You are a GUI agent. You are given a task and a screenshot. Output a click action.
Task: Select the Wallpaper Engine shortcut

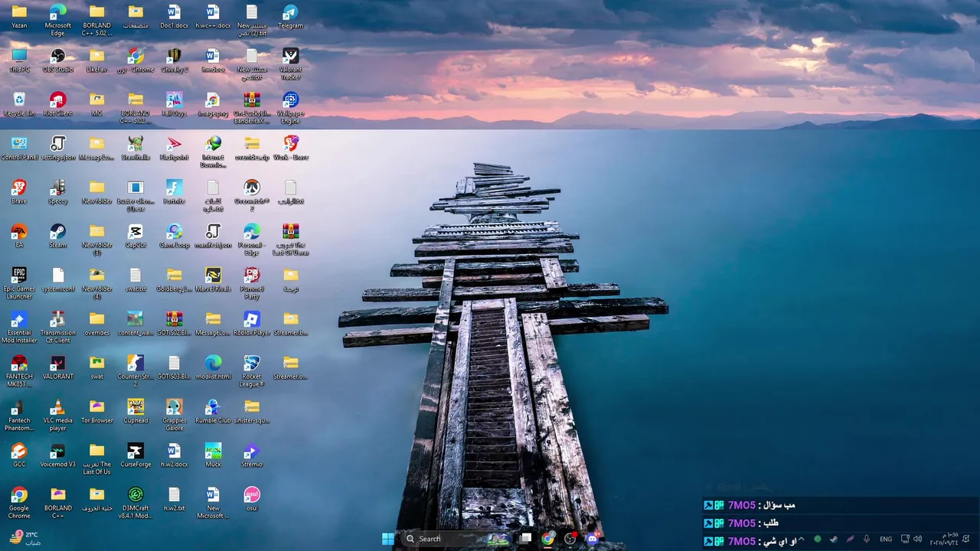(290, 108)
